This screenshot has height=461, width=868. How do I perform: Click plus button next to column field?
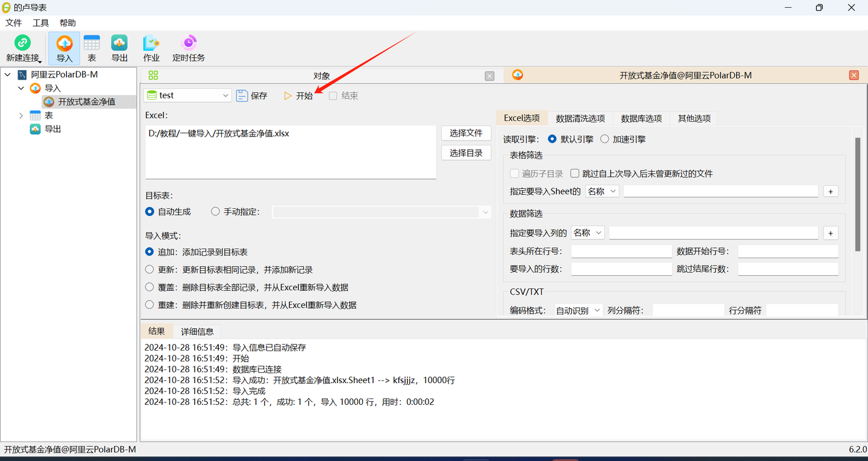pos(831,233)
